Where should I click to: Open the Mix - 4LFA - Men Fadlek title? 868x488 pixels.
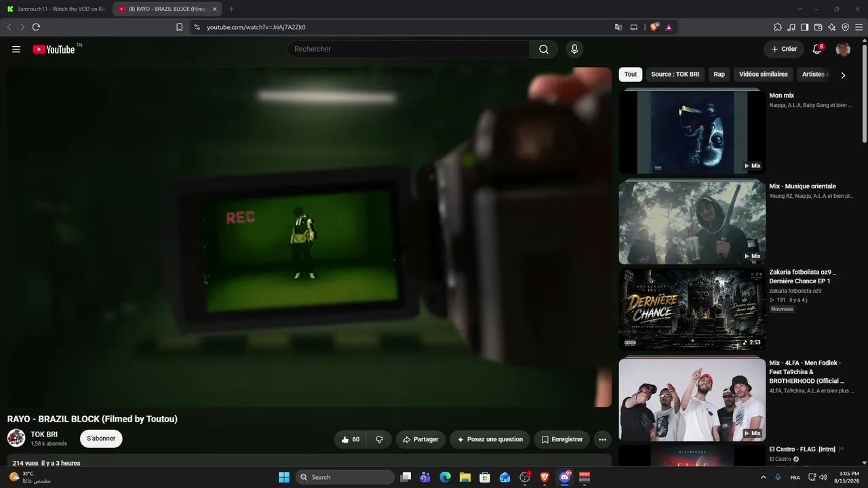click(807, 372)
